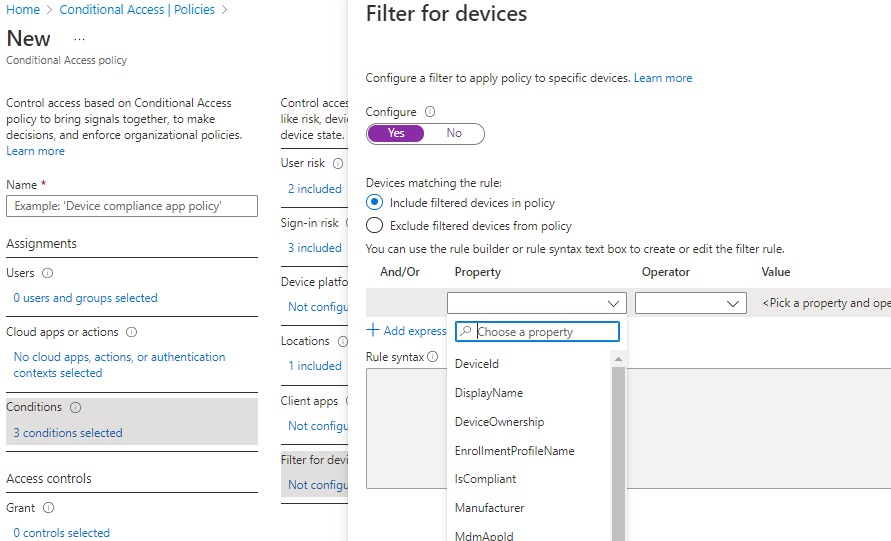Screen dimensions: 891x541
Task: Pick Manufacturer from the property list
Action: [x=489, y=508]
